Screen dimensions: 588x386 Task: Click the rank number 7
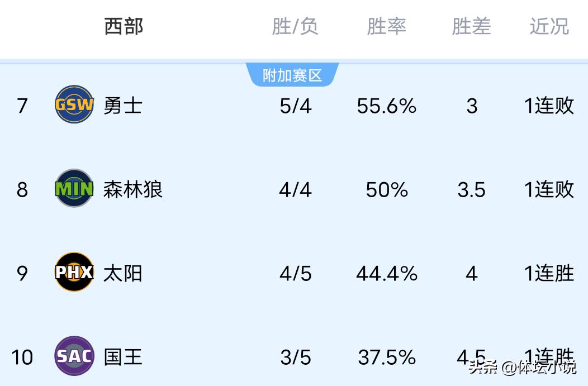[22, 106]
